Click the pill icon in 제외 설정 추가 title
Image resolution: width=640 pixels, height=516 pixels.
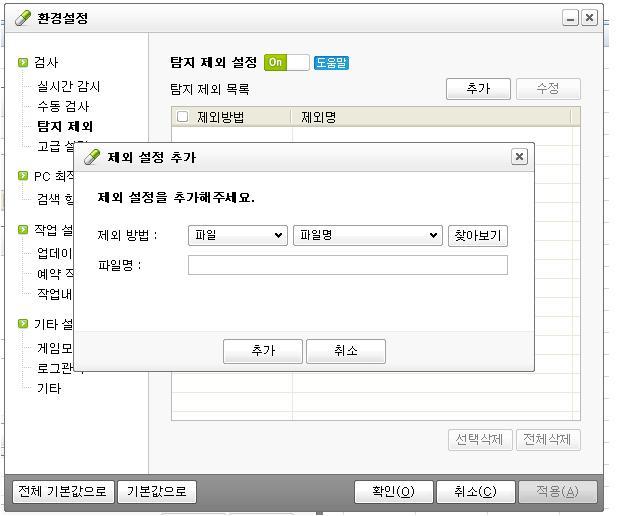pyautogui.click(x=92, y=157)
